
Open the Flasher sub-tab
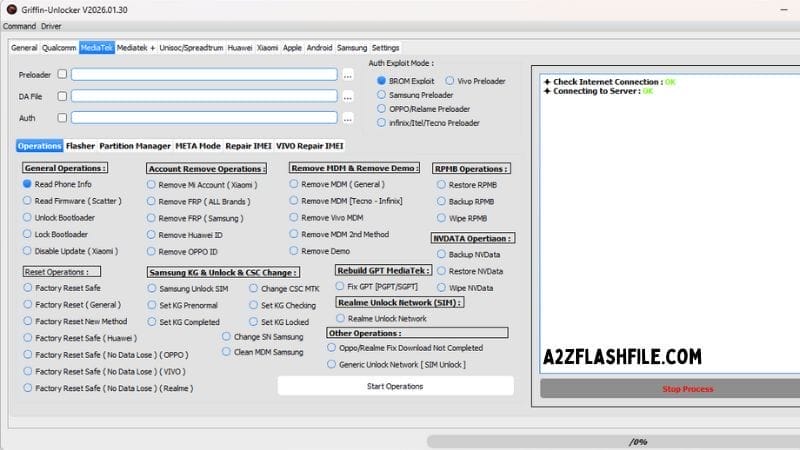pos(80,146)
